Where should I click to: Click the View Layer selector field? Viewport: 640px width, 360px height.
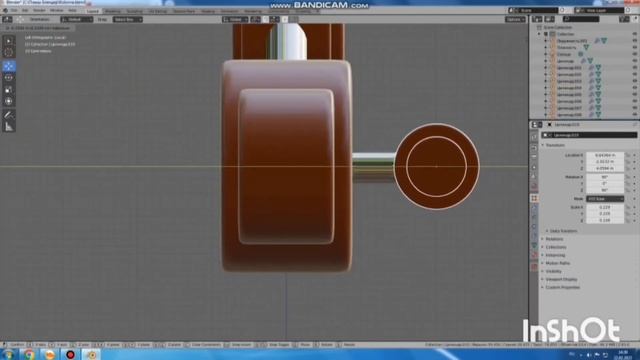tap(600, 10)
